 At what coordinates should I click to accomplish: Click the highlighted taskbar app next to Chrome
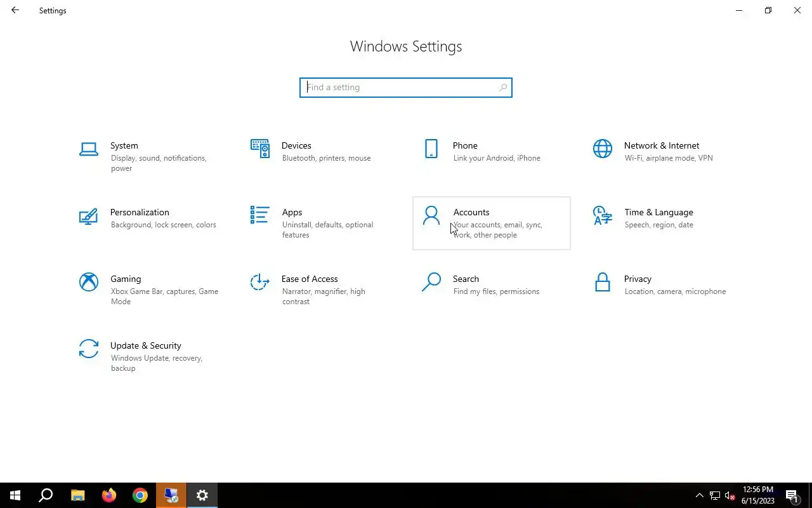(x=171, y=495)
